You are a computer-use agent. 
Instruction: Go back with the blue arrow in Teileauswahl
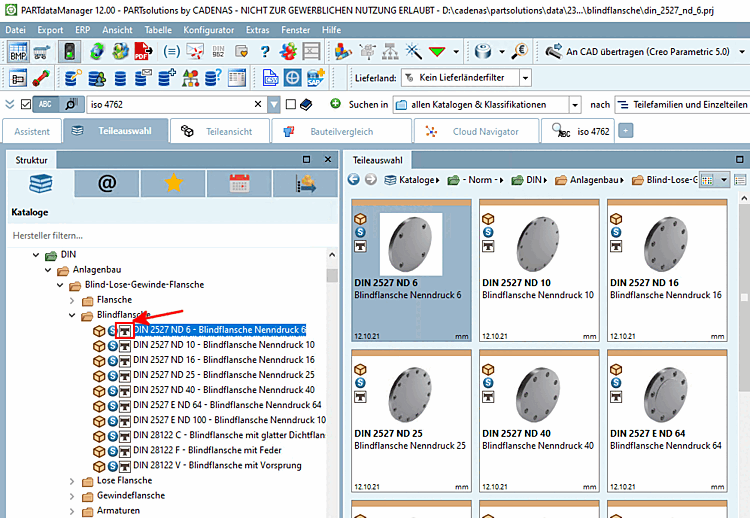353,179
